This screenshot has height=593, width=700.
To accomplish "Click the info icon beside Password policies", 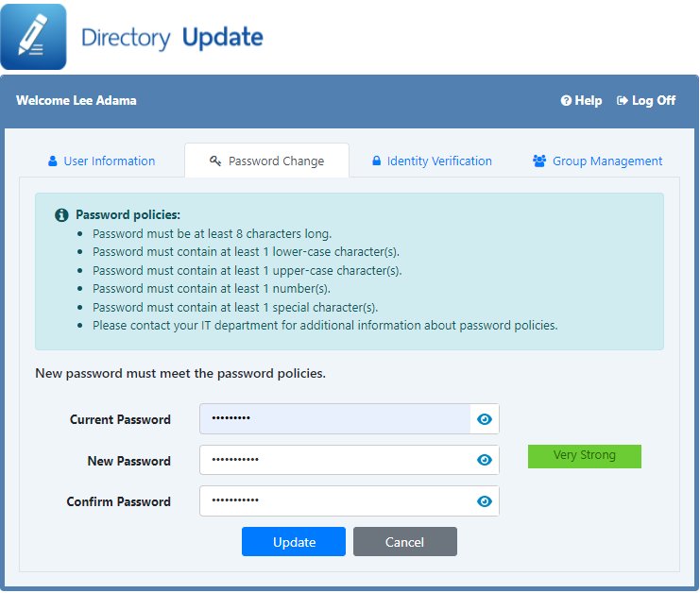I will 61,215.
